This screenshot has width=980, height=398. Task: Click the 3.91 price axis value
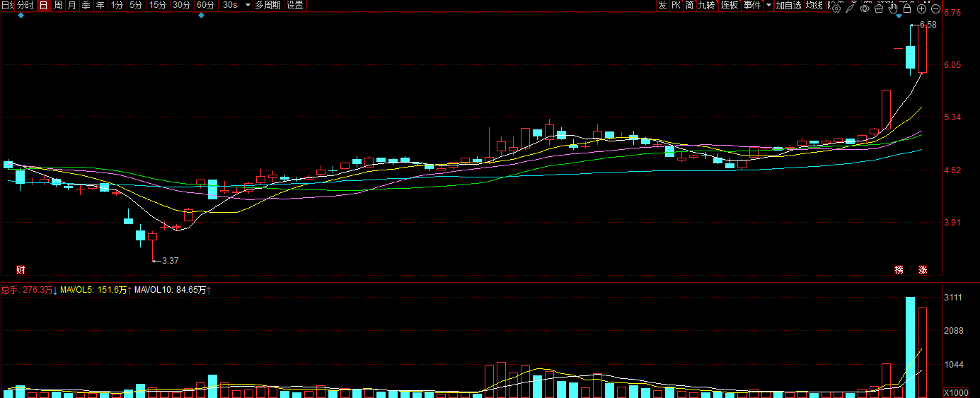[x=952, y=223]
